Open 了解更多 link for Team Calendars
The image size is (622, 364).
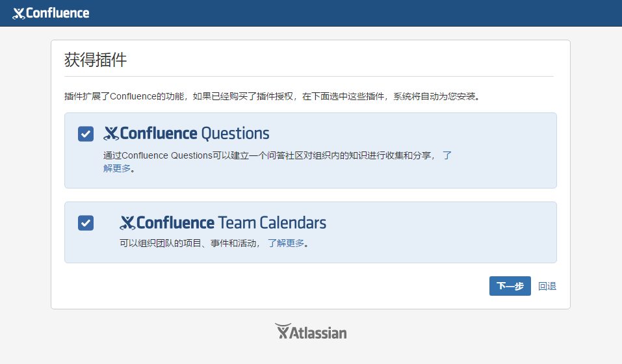pyautogui.click(x=286, y=243)
